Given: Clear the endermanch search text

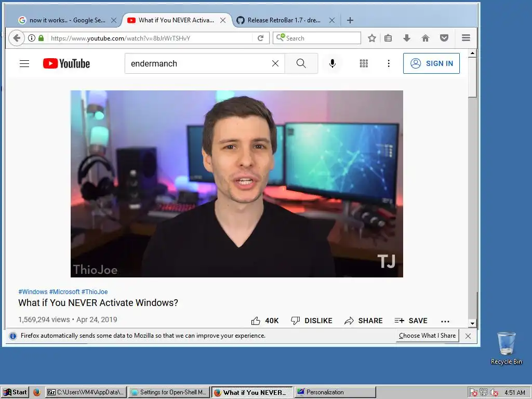Looking at the screenshot, I should [x=275, y=63].
